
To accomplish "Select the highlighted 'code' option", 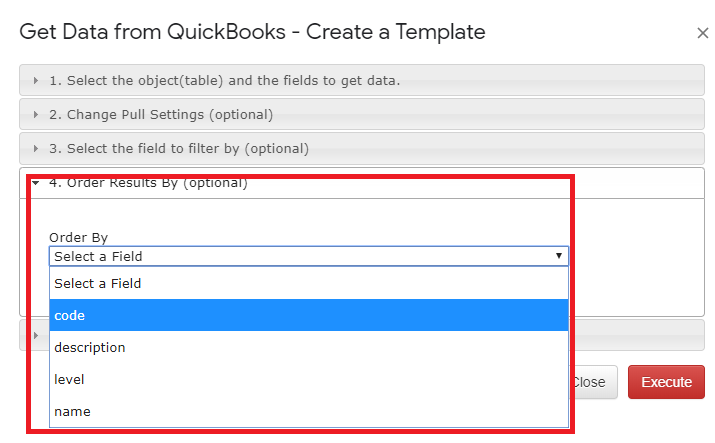I will point(309,315).
